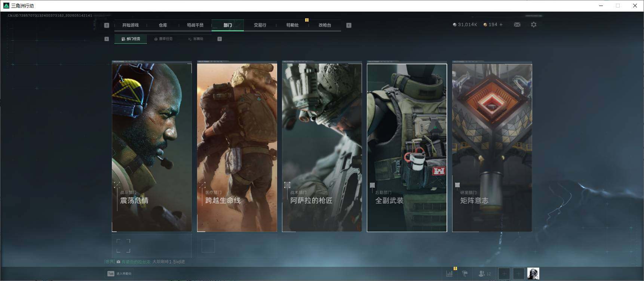Click the marker icon above 阿萨拉的枪匠 label
The height and width of the screenshot is (281, 644).
click(287, 185)
